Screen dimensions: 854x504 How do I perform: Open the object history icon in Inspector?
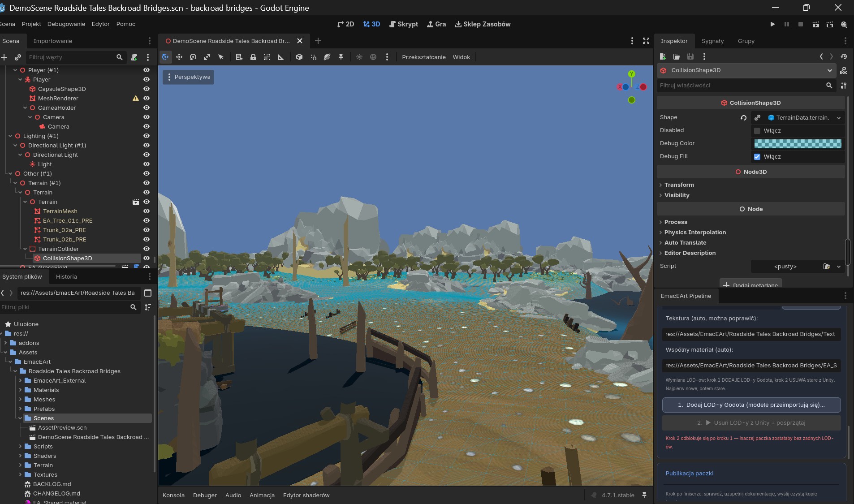[844, 56]
